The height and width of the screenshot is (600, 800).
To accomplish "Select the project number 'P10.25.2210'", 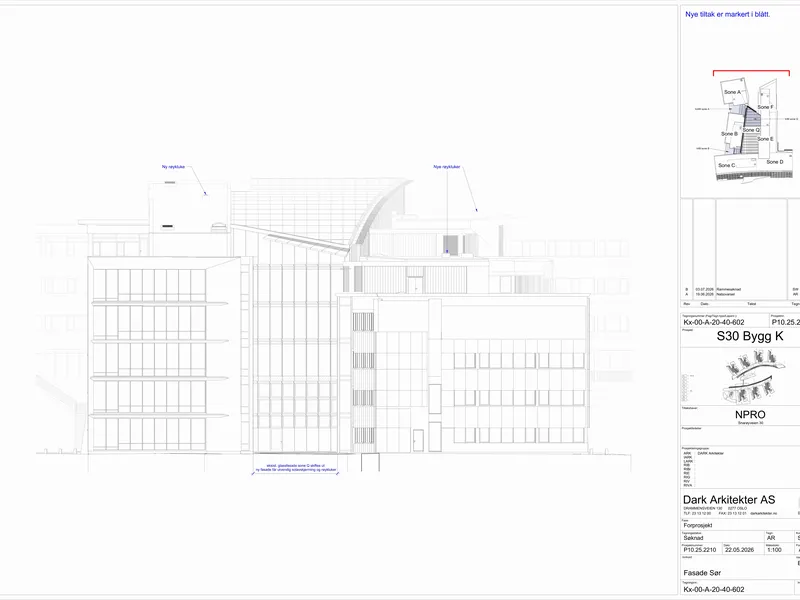I will [x=699, y=550].
